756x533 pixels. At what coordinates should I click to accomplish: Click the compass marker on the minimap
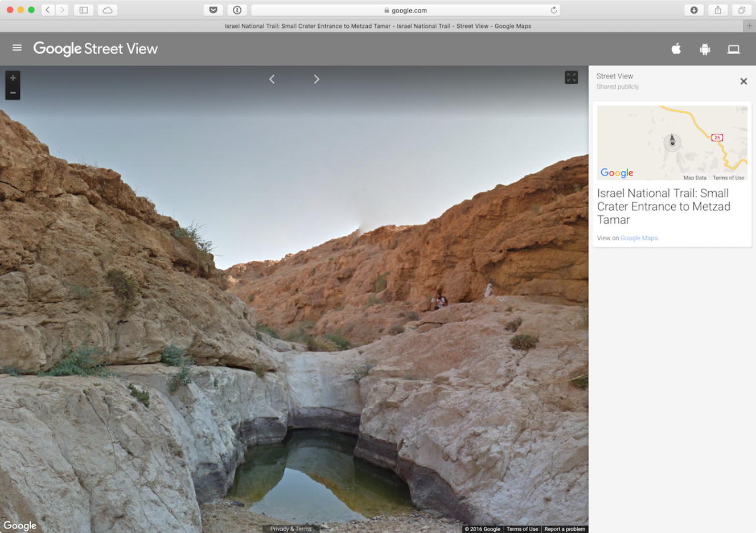pyautogui.click(x=672, y=141)
